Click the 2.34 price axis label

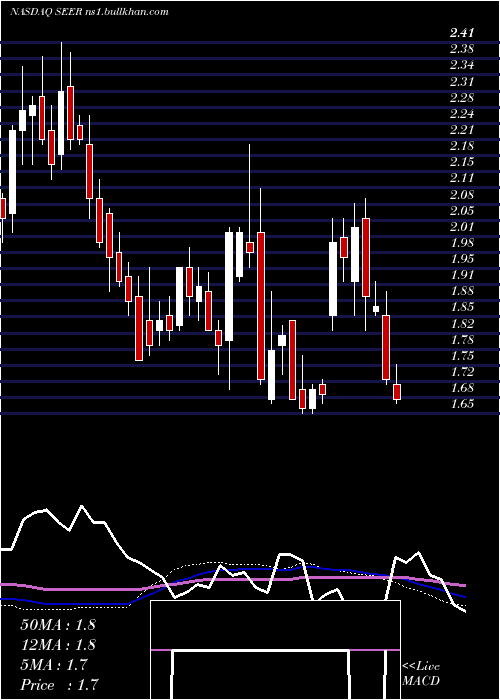462,65
